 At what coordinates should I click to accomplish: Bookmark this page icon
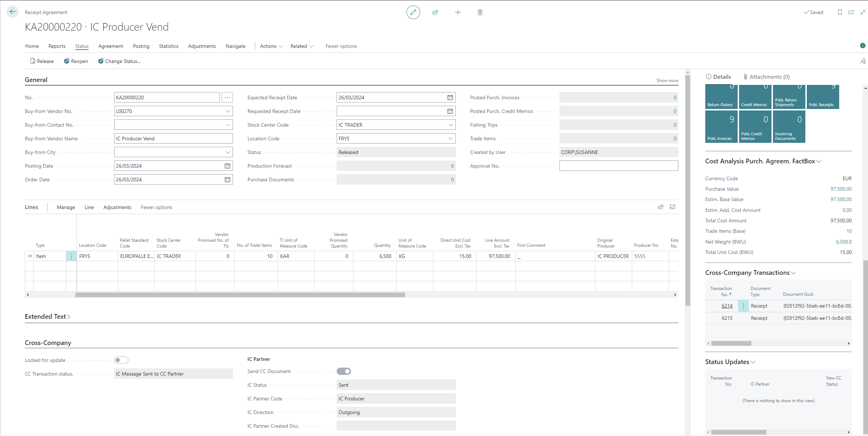[840, 12]
